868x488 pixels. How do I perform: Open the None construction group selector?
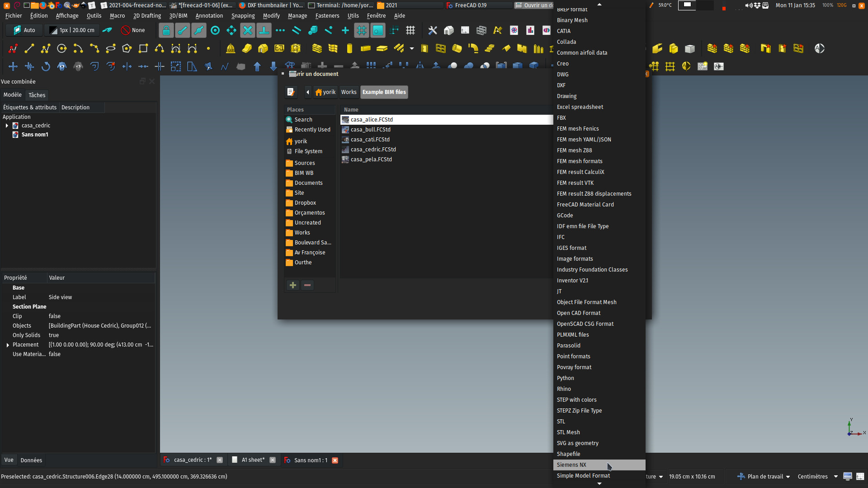click(133, 30)
